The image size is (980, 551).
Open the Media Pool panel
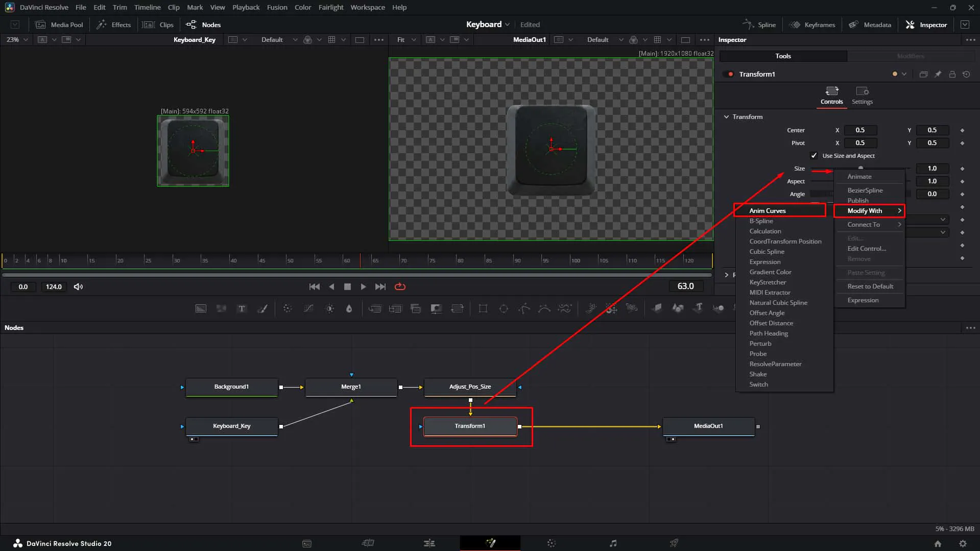(59, 25)
